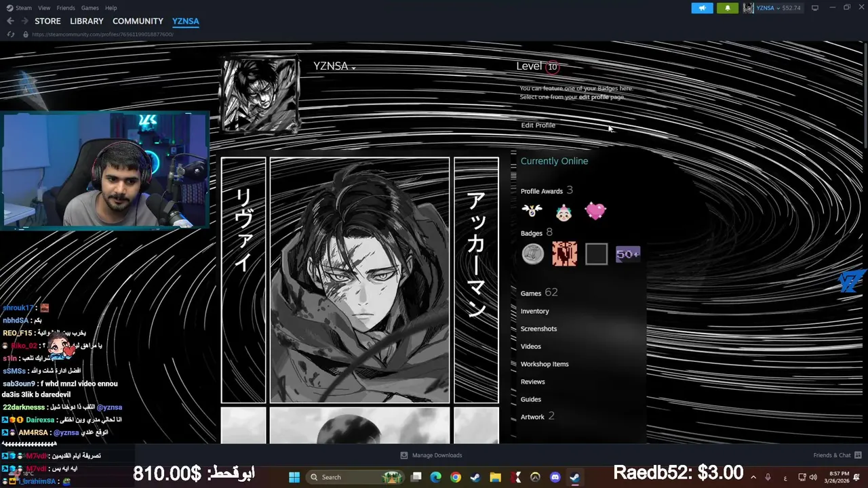
Task: Click the Manage Downloads icon
Action: click(x=404, y=455)
